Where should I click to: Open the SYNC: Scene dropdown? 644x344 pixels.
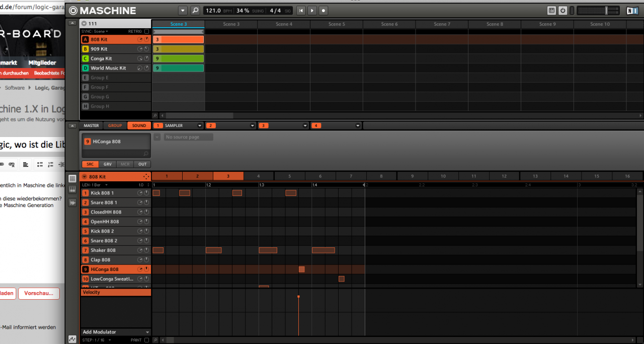pos(96,31)
